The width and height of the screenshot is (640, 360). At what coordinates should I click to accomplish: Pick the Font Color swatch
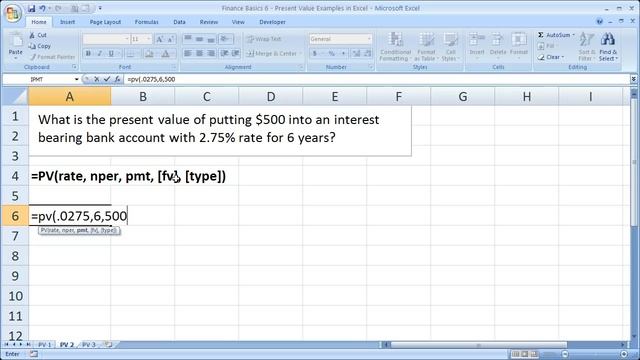[165, 53]
